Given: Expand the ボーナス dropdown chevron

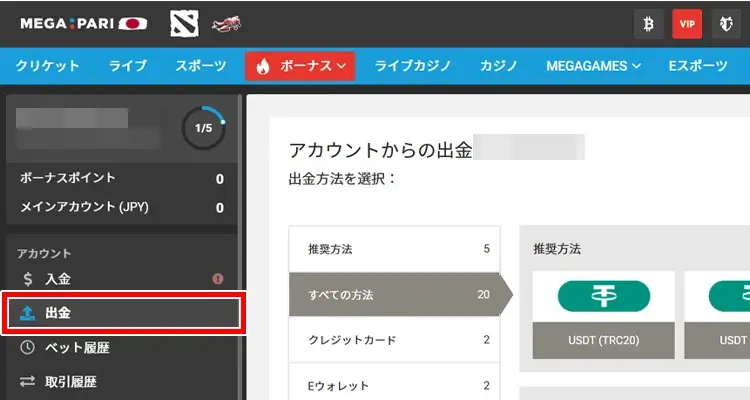Looking at the screenshot, I should coord(342,66).
